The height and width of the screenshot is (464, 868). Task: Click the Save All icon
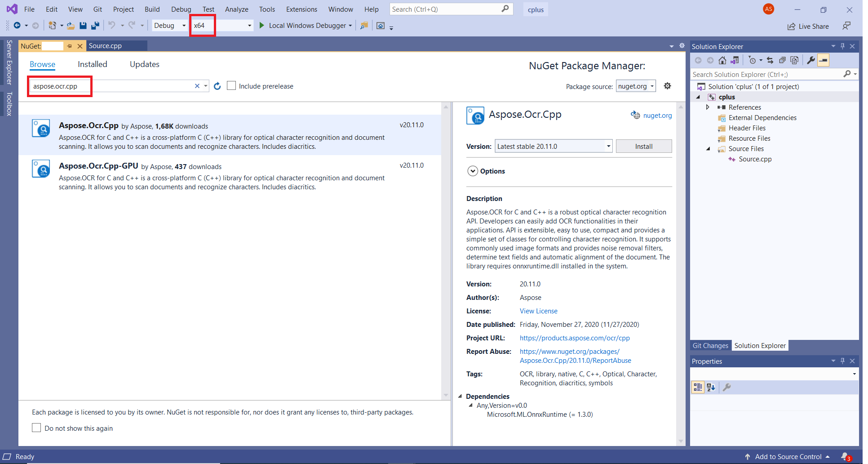click(x=95, y=26)
